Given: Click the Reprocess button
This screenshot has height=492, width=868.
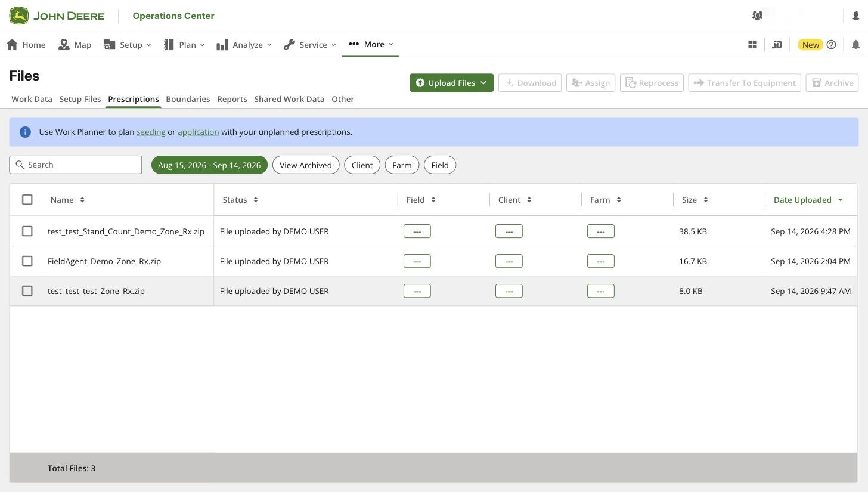Looking at the screenshot, I should [652, 83].
